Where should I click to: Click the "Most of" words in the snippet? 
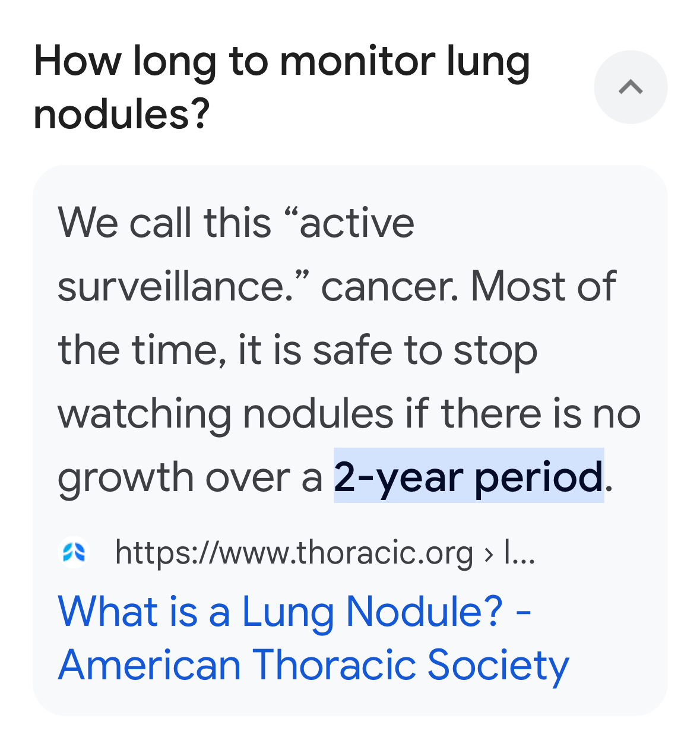coord(543,286)
